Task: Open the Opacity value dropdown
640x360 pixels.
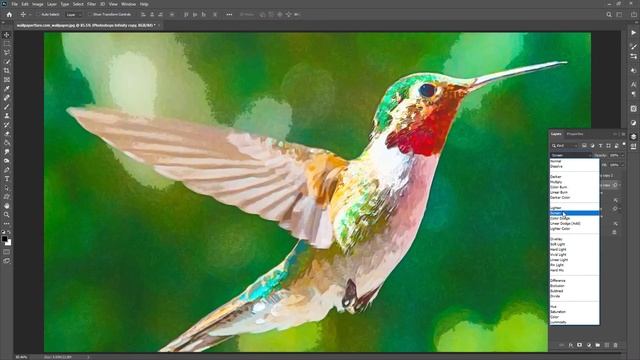Action: [622, 156]
